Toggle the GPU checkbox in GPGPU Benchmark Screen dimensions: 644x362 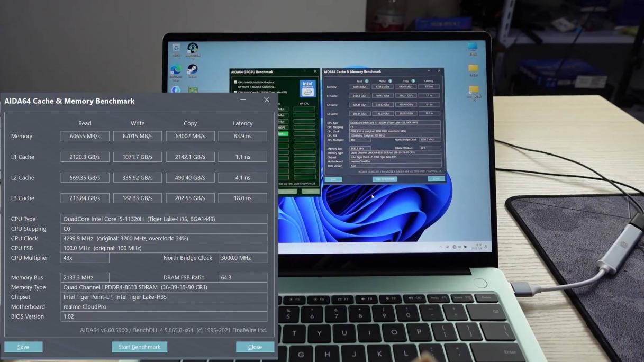point(235,82)
